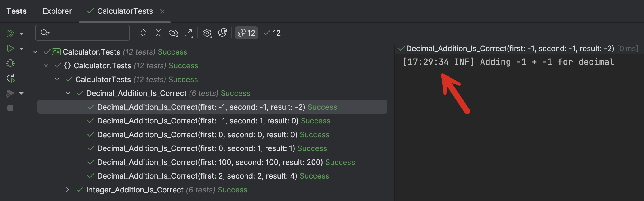Image resolution: width=644 pixels, height=201 pixels.
Task: Click the export test results icon
Action: (188, 33)
